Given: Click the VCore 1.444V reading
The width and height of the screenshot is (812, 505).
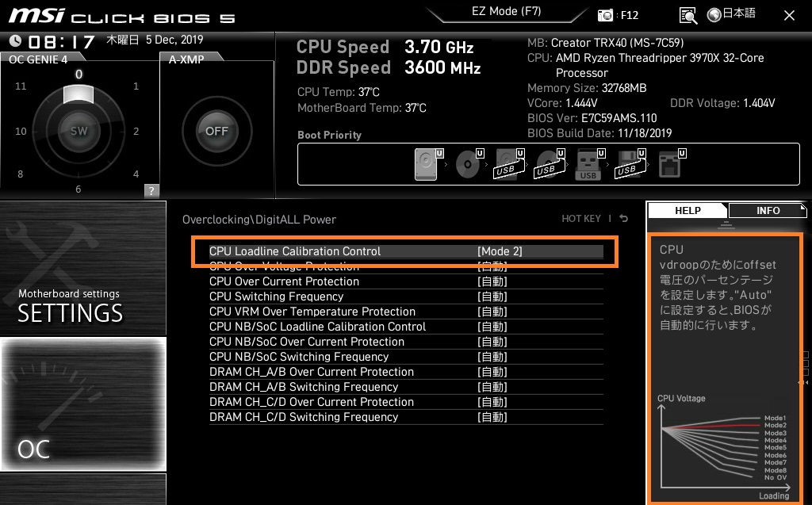Looking at the screenshot, I should [562, 103].
